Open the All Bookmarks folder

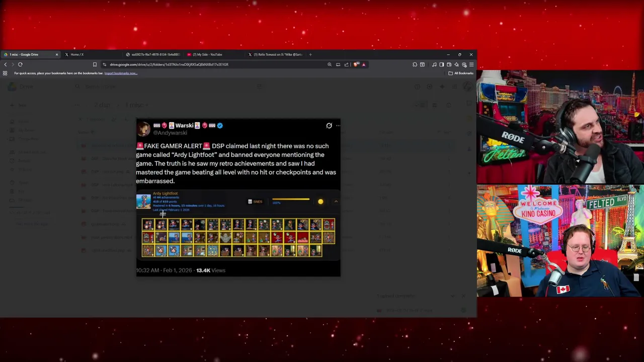click(461, 73)
